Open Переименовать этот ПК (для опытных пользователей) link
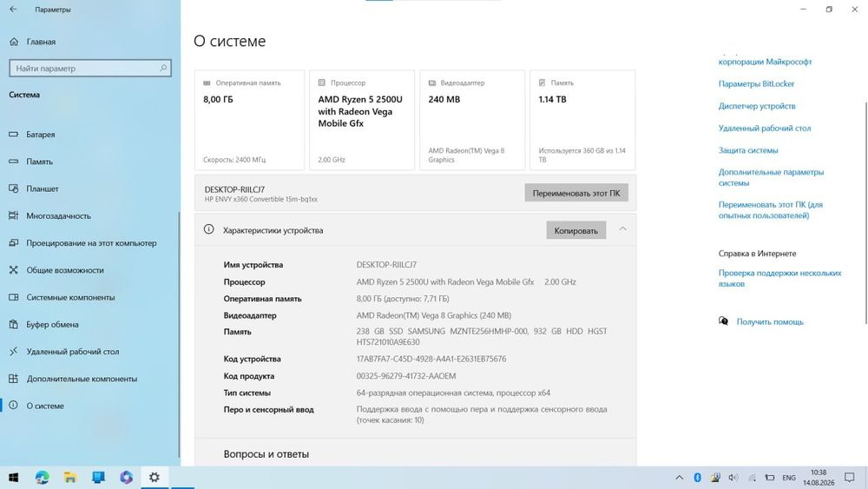Screen dimensions: 868x489 pos(771,210)
